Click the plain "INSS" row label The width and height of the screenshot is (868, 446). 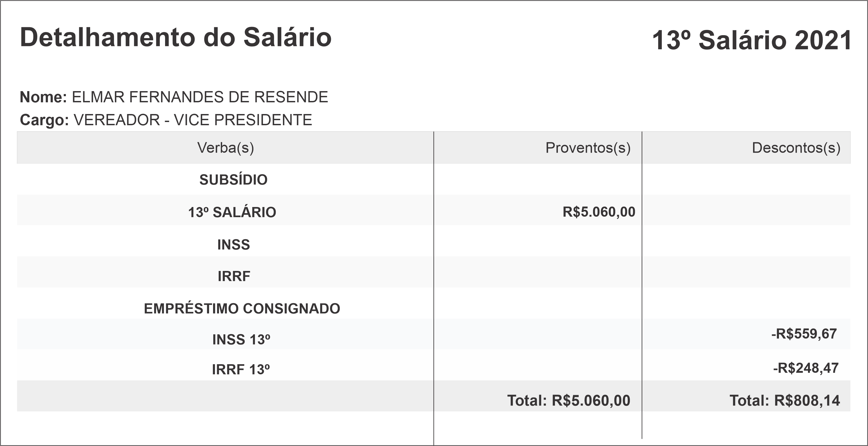234,245
